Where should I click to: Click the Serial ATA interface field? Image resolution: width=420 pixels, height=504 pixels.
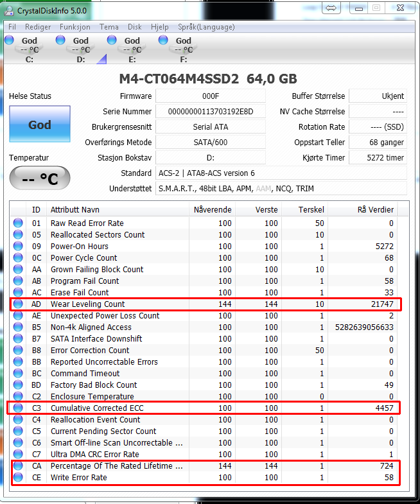[x=211, y=127]
